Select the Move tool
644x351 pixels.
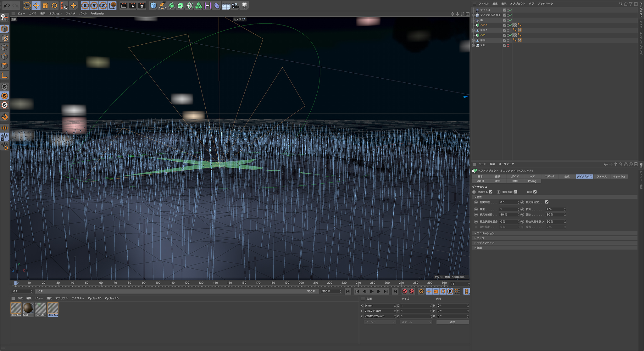click(36, 5)
